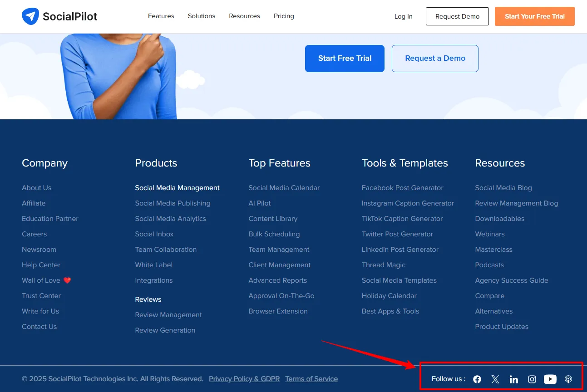Click the Podcasts icon beside YouTube
Image resolution: width=587 pixels, height=392 pixels.
(568, 379)
